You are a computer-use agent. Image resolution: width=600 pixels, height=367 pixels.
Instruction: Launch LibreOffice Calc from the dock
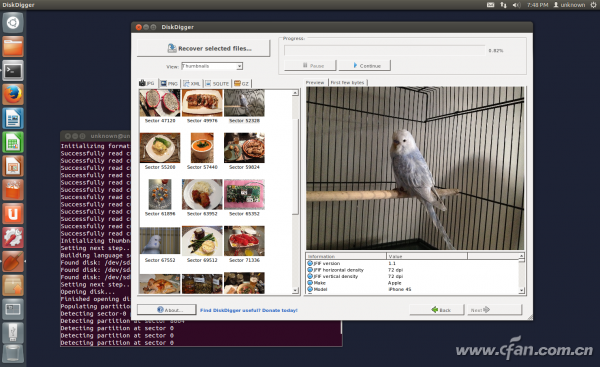coord(13,142)
